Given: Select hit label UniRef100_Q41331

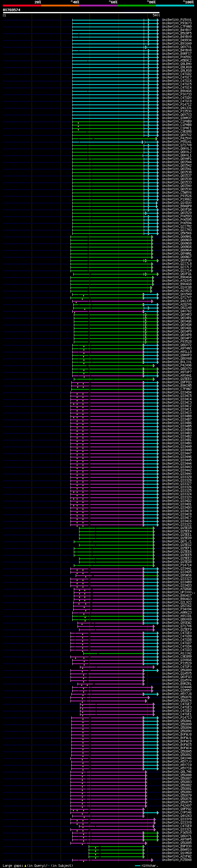Looking at the screenshot, I should point(177,108).
